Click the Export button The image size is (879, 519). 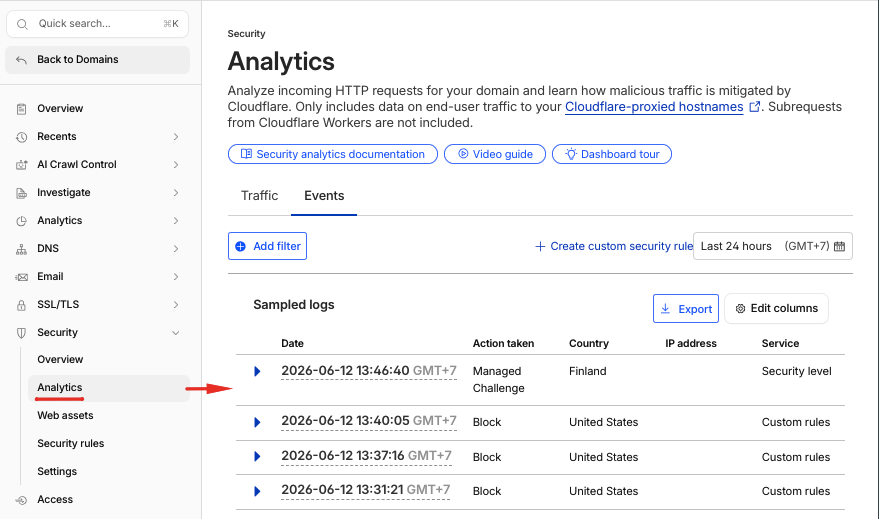point(686,309)
